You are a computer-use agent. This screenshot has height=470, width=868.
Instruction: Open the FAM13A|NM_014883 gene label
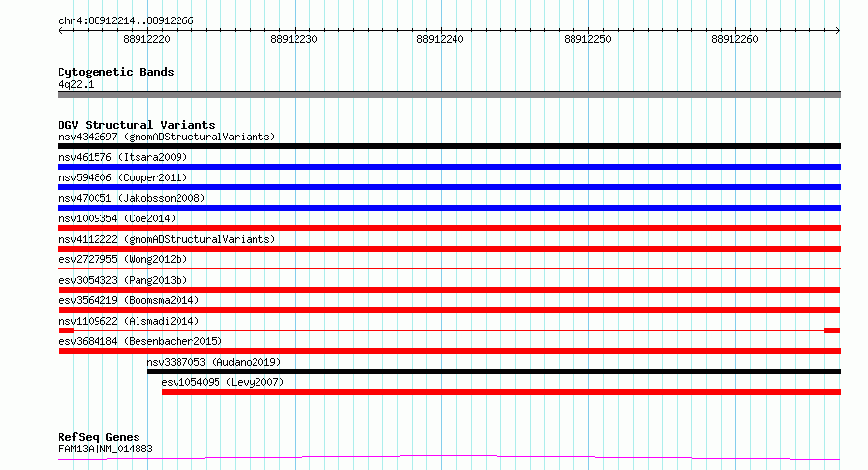[x=105, y=449]
